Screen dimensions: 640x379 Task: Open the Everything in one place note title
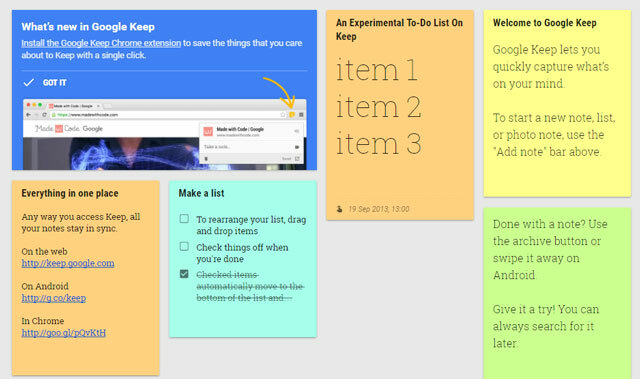[x=70, y=193]
